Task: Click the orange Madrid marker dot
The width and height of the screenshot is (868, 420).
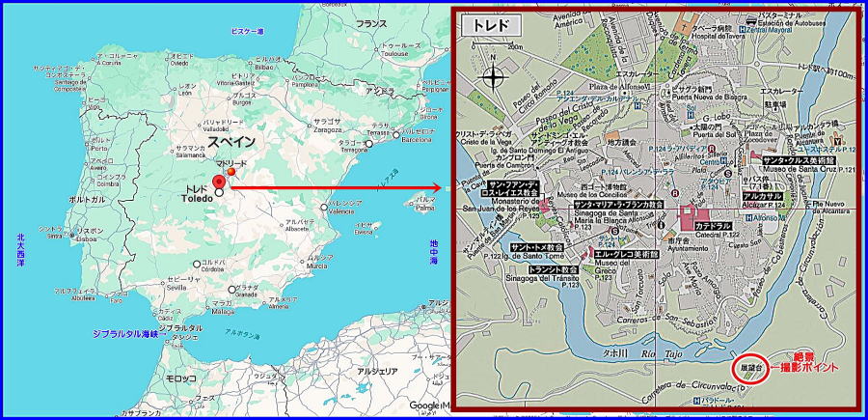Action: coord(231,171)
